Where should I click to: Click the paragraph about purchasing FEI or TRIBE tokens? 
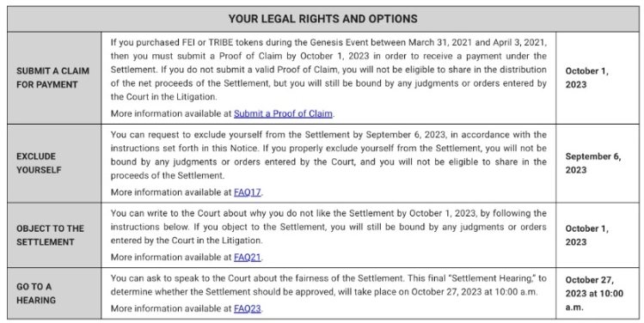click(x=328, y=70)
